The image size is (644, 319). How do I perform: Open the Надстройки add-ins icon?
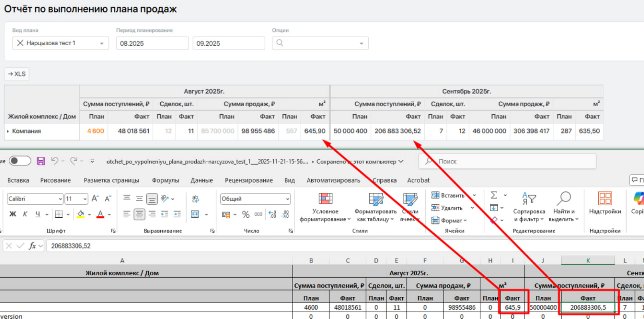tap(604, 199)
